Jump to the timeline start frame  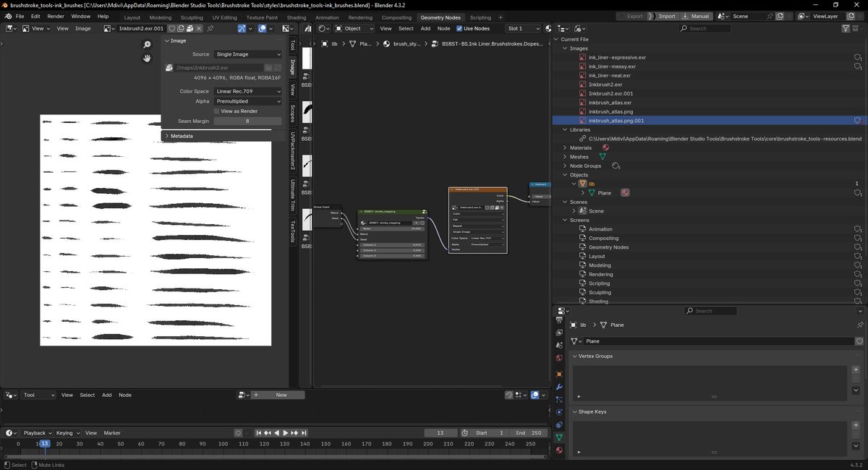pyautogui.click(x=259, y=432)
